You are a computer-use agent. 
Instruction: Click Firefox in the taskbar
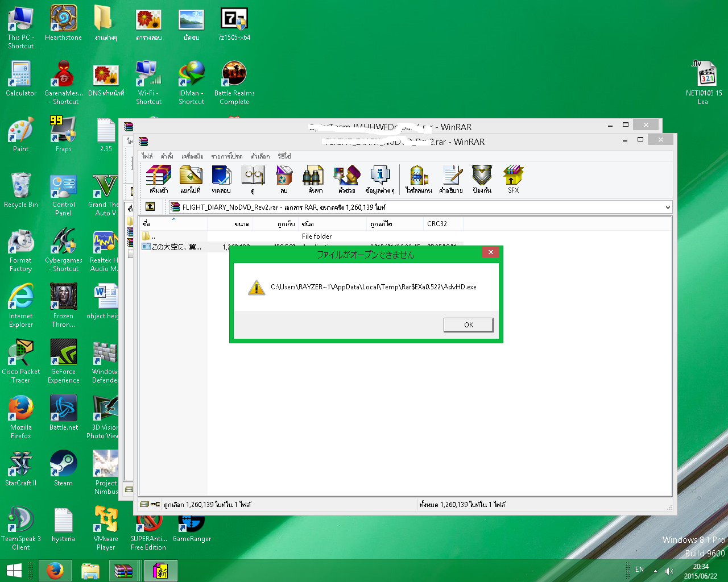[x=55, y=571]
